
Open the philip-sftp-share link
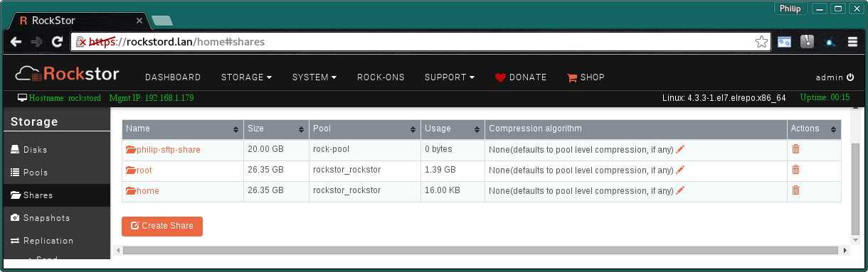point(163,150)
